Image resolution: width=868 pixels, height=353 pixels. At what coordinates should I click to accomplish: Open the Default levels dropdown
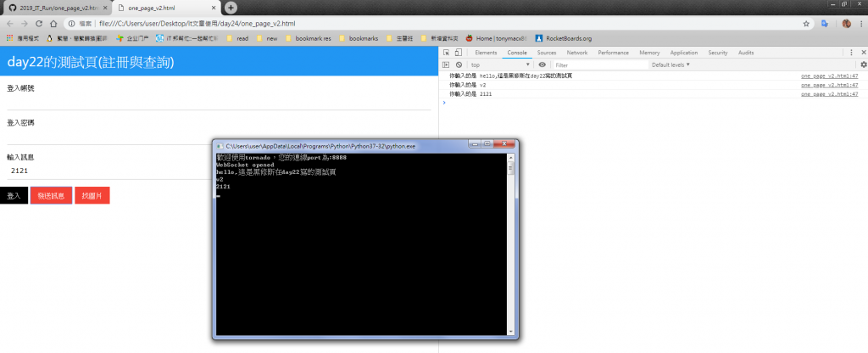click(670, 64)
